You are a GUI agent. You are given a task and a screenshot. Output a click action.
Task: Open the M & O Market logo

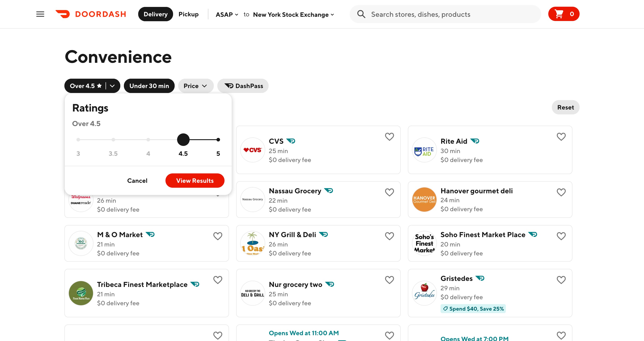click(x=81, y=243)
